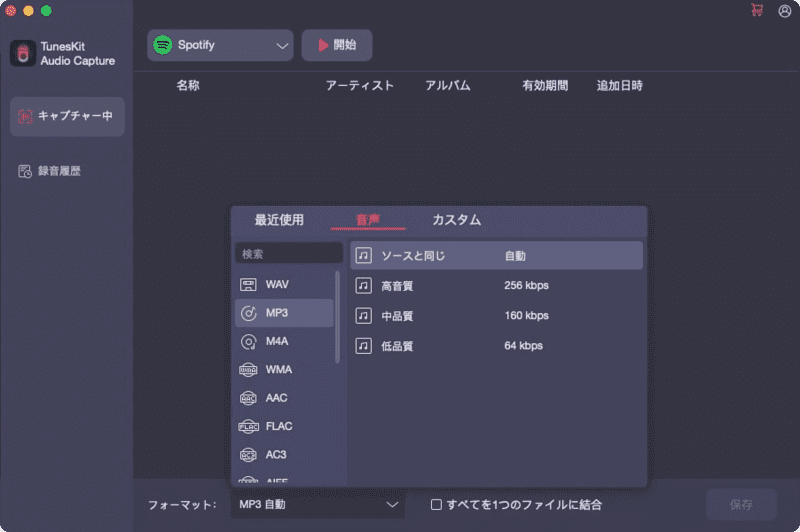Open the MP3 自動 format dropdown
The height and width of the screenshot is (532, 800).
[318, 504]
